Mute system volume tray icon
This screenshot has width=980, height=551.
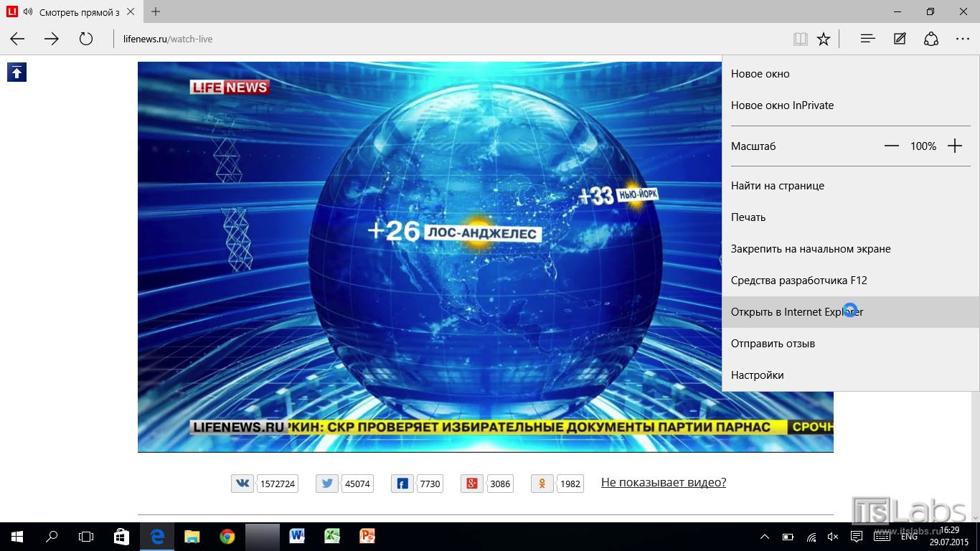tap(833, 537)
